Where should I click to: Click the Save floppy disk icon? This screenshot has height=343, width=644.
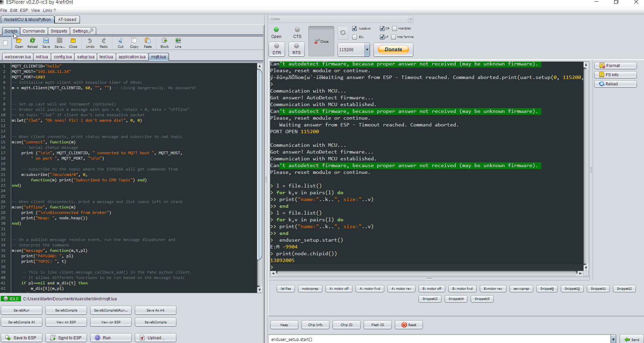[x=46, y=41]
